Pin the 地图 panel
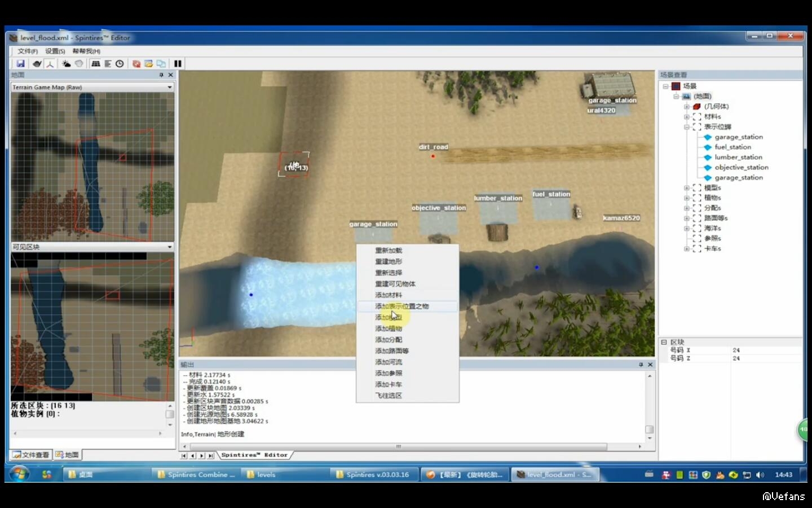Image resolution: width=812 pixels, height=508 pixels. [x=161, y=75]
